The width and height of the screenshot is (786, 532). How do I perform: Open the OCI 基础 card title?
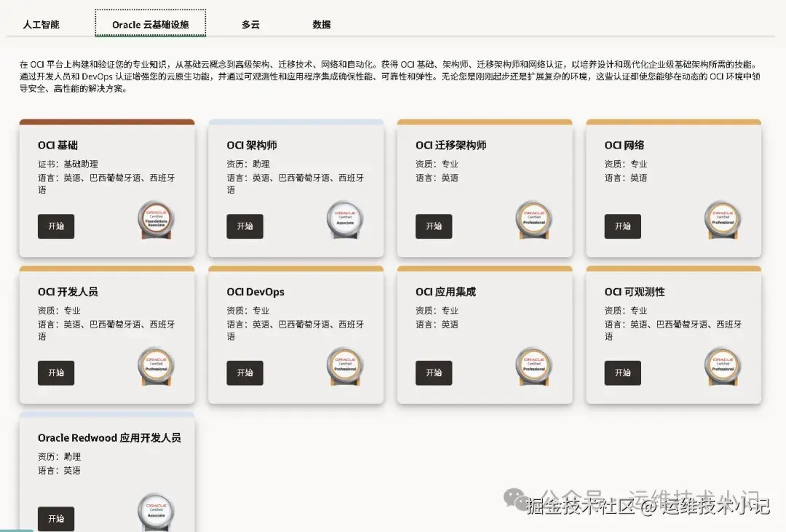pos(57,146)
